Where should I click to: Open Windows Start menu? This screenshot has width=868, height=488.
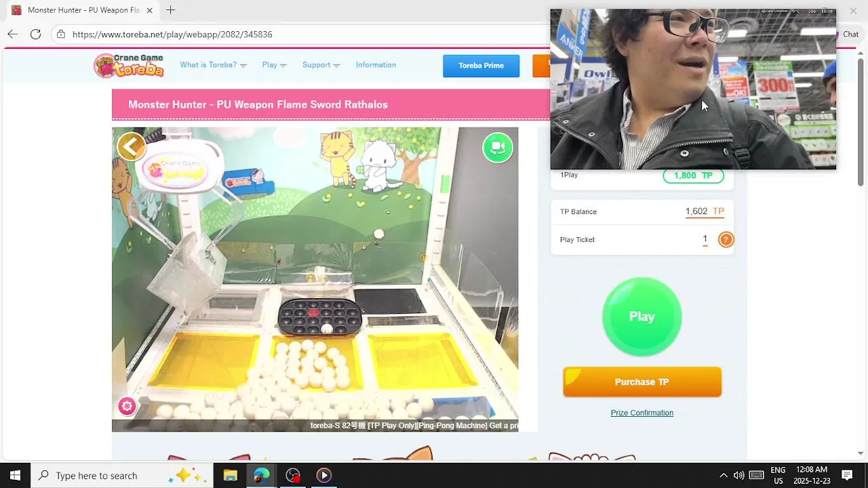point(15,475)
